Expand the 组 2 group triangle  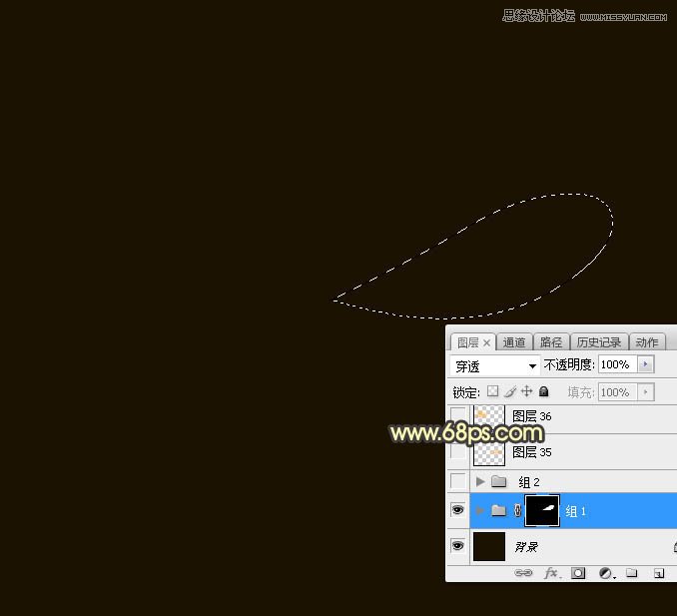pos(480,481)
